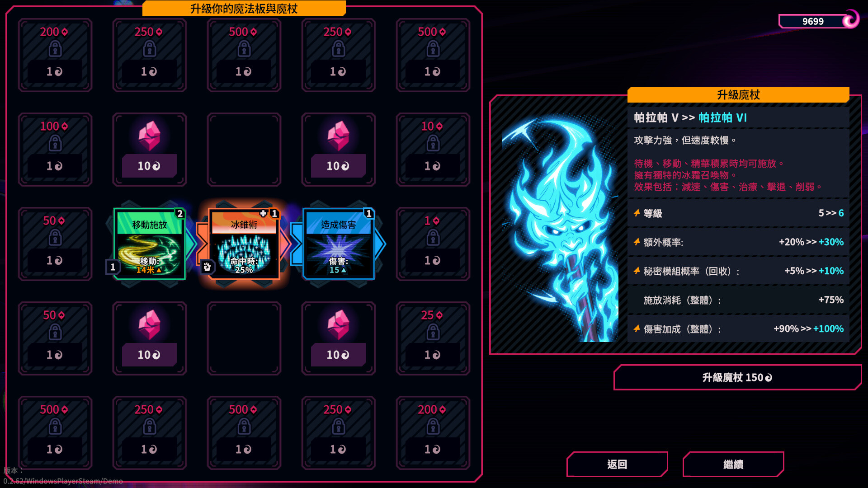Click the 升級魔杖 panel header tab
The image size is (868, 488).
(x=738, y=95)
